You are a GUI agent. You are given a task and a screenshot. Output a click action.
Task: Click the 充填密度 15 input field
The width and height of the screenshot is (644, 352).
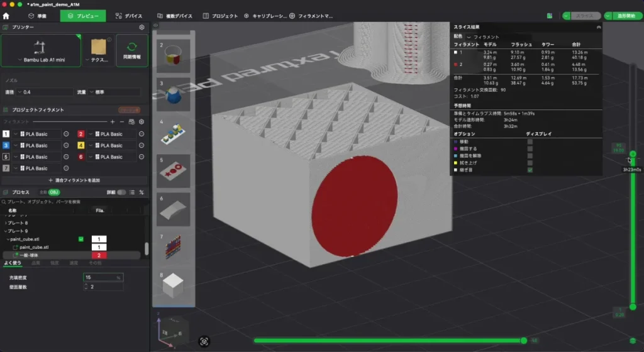coord(103,278)
